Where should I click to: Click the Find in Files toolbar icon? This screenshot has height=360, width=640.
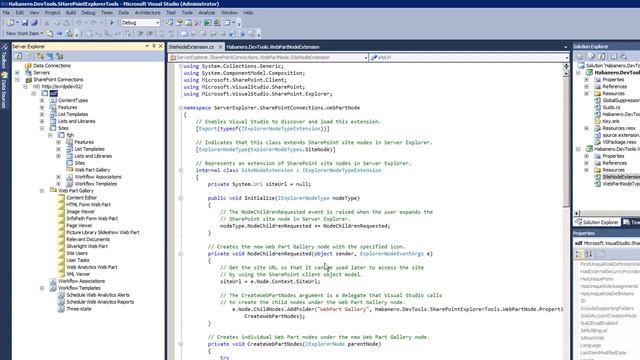tap(169, 23)
